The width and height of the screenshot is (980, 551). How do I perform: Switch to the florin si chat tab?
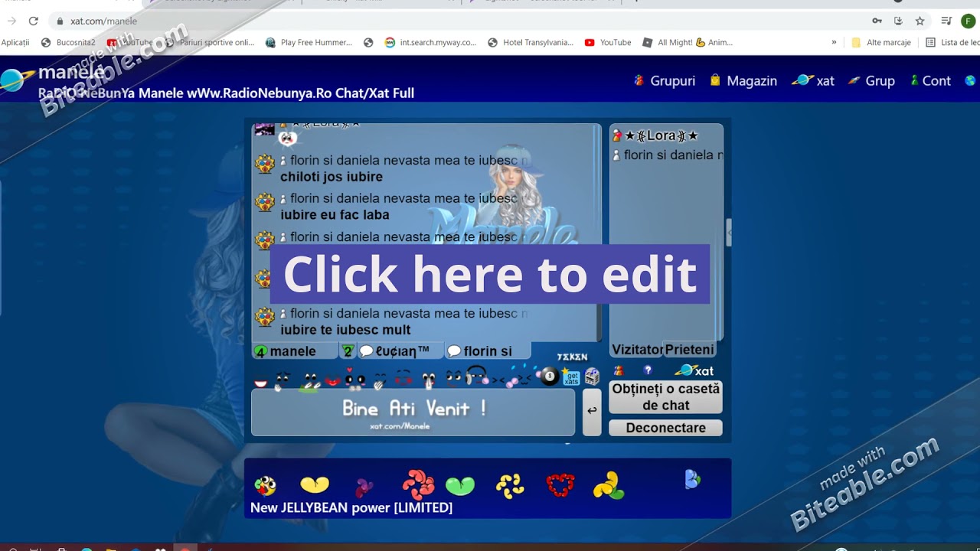tap(488, 351)
